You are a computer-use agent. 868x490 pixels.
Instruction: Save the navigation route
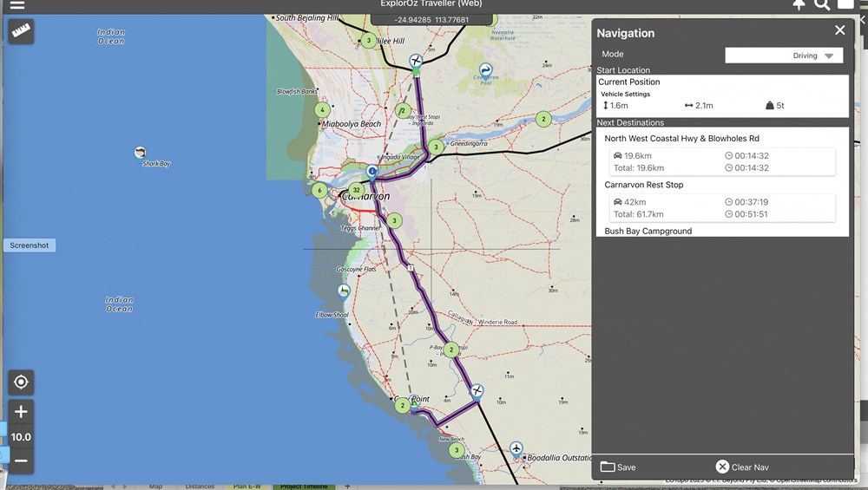click(x=618, y=467)
